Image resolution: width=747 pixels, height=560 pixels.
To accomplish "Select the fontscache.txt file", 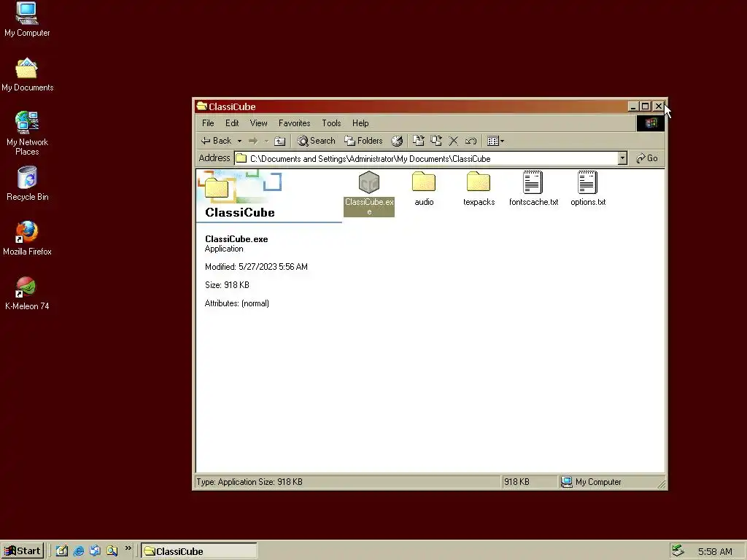I will (x=533, y=189).
